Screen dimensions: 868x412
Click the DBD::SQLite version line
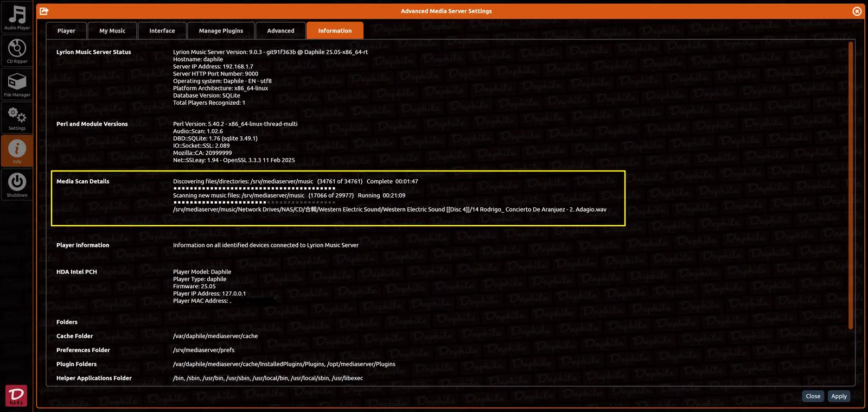pyautogui.click(x=215, y=138)
